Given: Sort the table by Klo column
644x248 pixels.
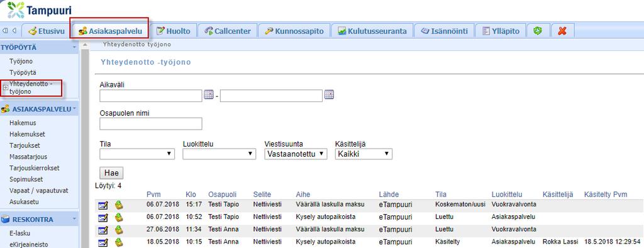Looking at the screenshot, I should click(x=191, y=194).
